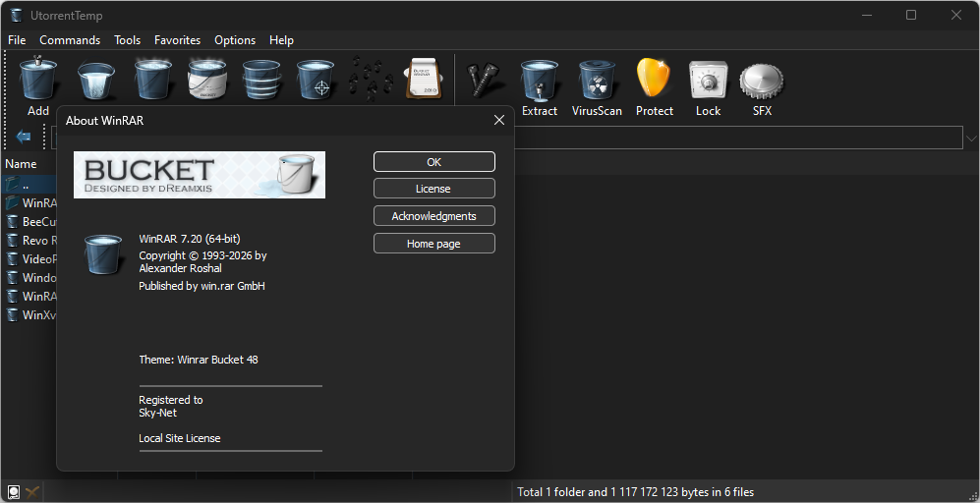Click the third bucket Test toolbar icon
This screenshot has height=503, width=980.
pos(153,79)
